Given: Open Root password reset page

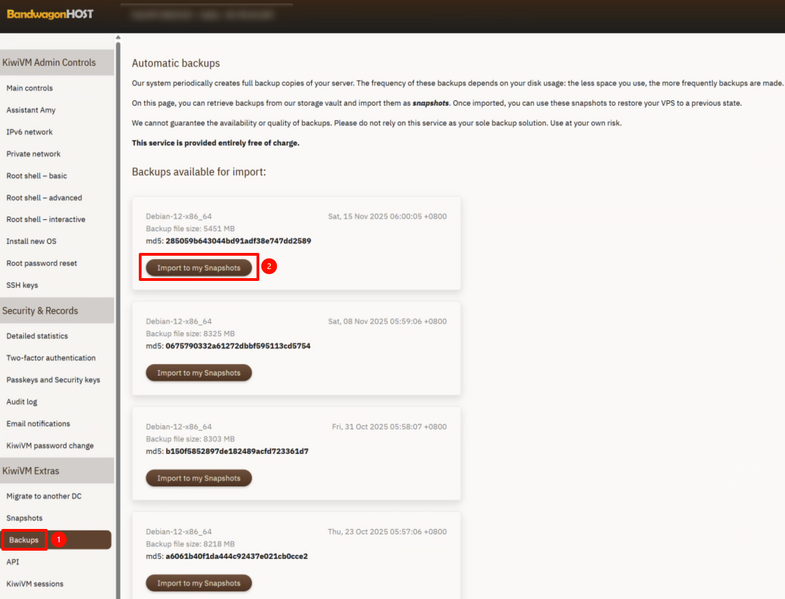Looking at the screenshot, I should 42,263.
